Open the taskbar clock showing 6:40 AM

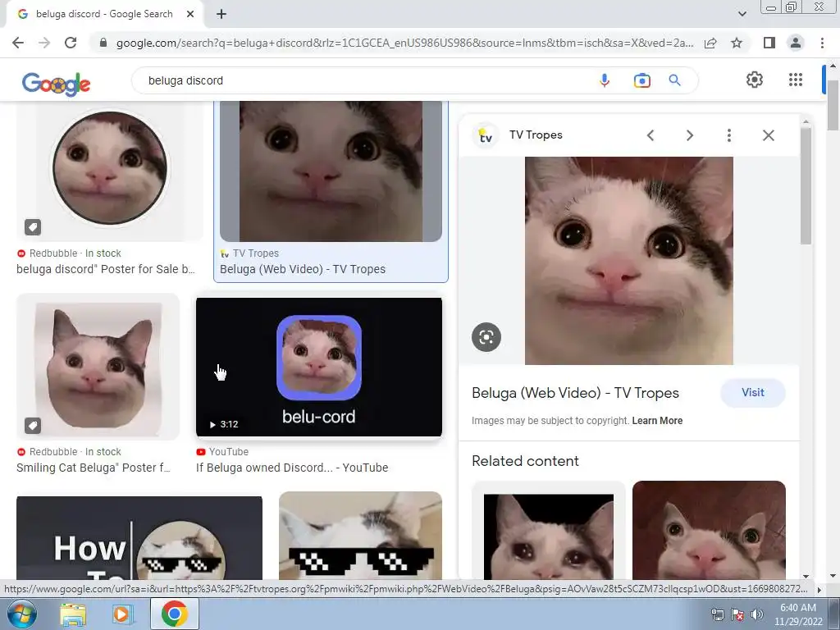click(798, 614)
